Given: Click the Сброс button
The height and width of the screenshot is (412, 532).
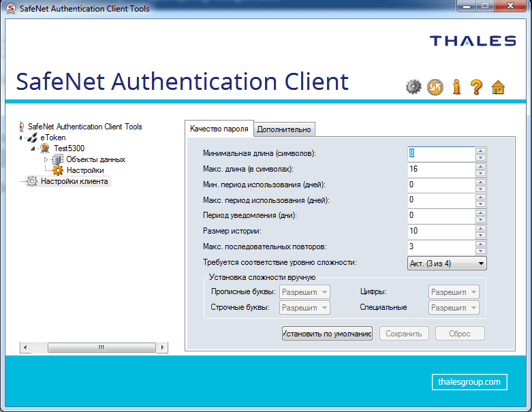Looking at the screenshot, I should pos(460,334).
